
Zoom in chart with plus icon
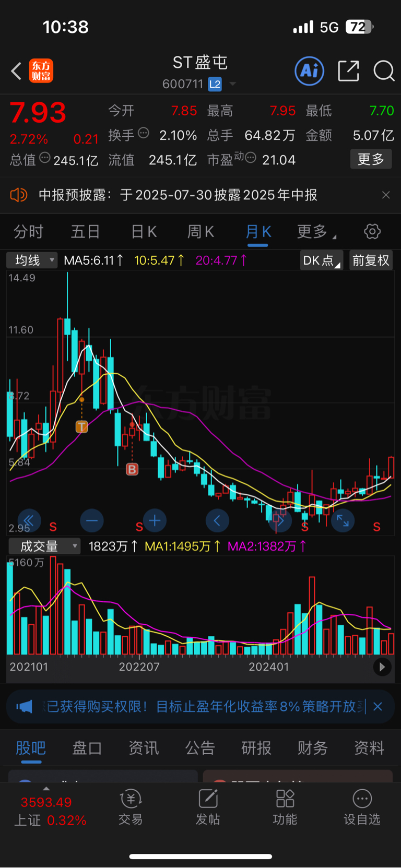coord(155,520)
